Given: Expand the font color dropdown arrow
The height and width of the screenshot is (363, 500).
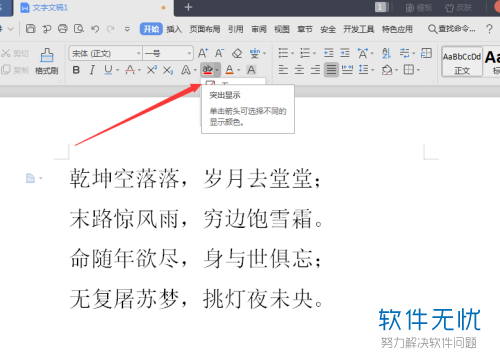Looking at the screenshot, I should point(239,70).
